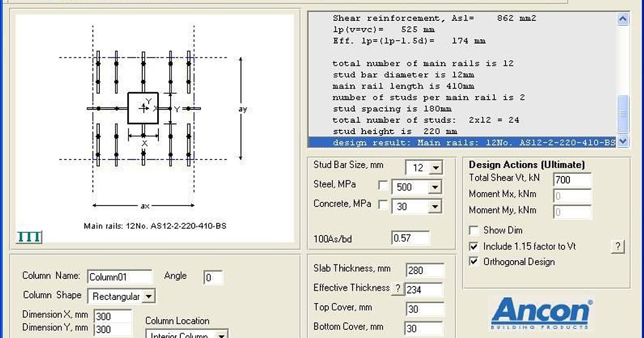Click the Column Name input showing Column01

(119, 276)
